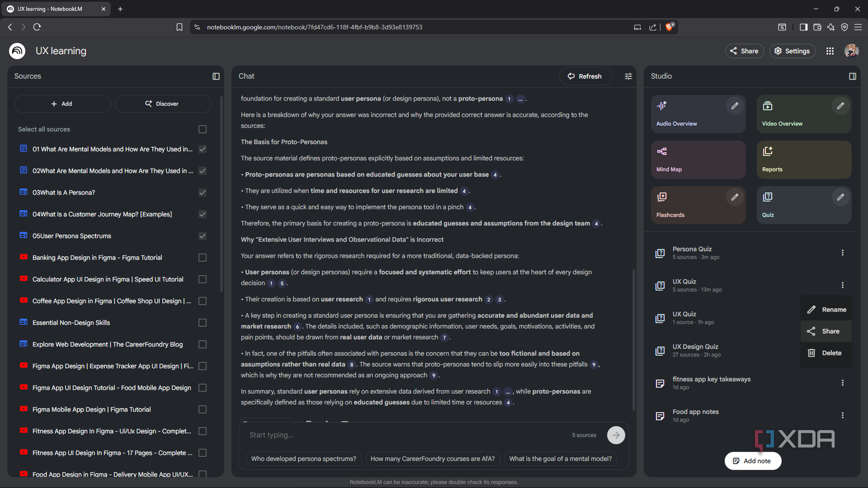
Task: Open more options for Persona Quiz
Action: (x=842, y=253)
